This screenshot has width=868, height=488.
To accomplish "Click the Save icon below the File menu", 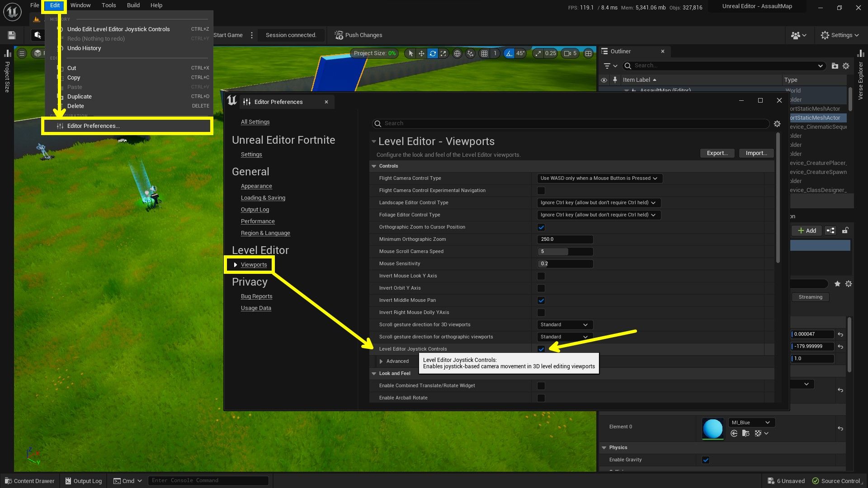I will [11, 35].
